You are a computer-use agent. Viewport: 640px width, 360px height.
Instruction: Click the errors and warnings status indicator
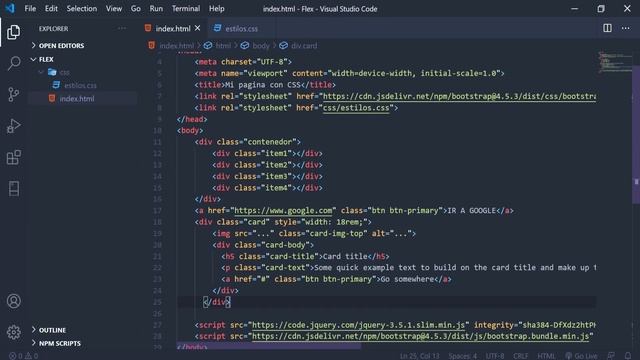(x=24, y=356)
